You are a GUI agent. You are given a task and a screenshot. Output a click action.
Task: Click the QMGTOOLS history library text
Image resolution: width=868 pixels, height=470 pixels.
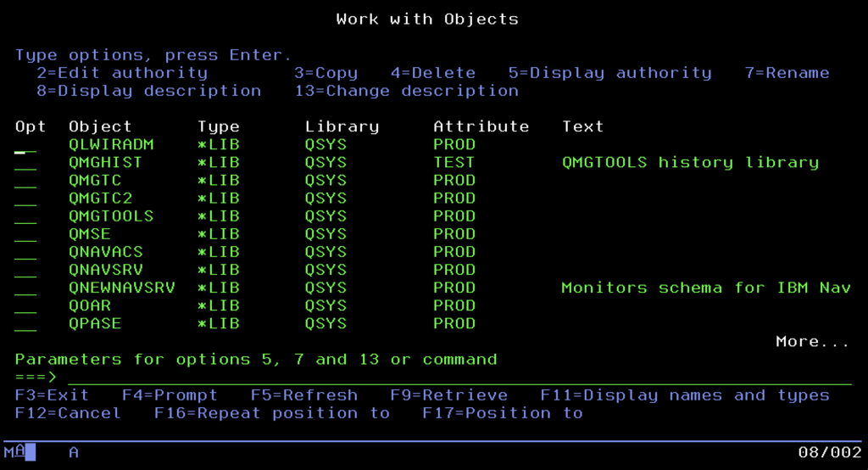(690, 163)
